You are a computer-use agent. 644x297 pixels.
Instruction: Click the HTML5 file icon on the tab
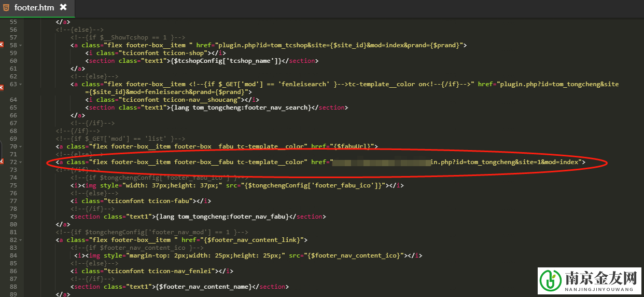(x=6, y=7)
